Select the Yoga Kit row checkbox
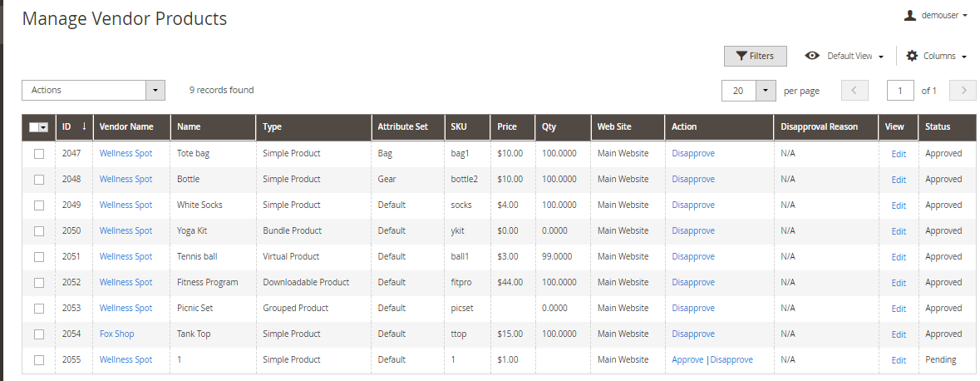 39,231
